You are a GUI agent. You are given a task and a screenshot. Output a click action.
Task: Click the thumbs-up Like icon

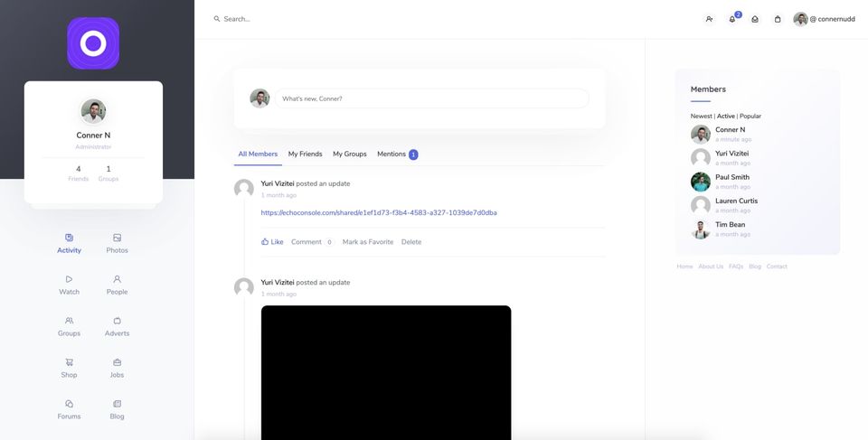tap(265, 241)
